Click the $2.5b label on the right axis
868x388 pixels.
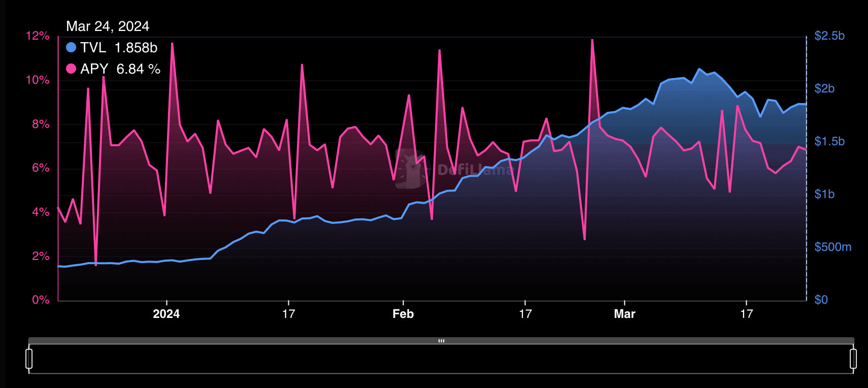point(829,36)
